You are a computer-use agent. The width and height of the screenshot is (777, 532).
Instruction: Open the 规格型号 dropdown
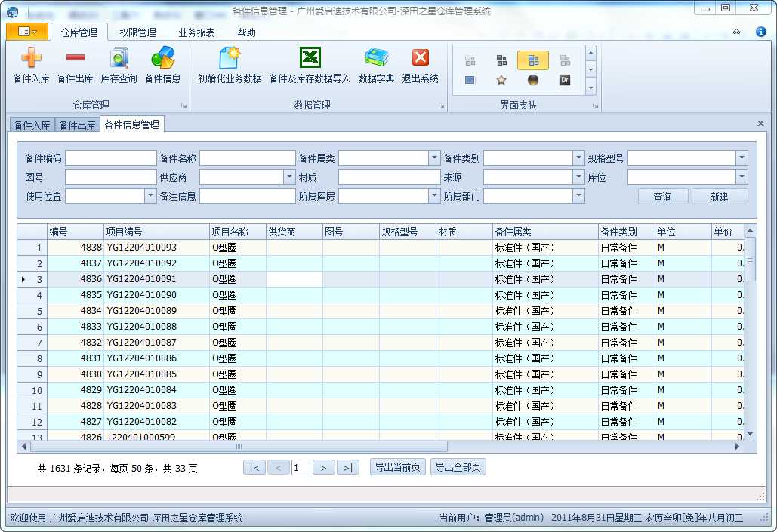click(x=742, y=158)
